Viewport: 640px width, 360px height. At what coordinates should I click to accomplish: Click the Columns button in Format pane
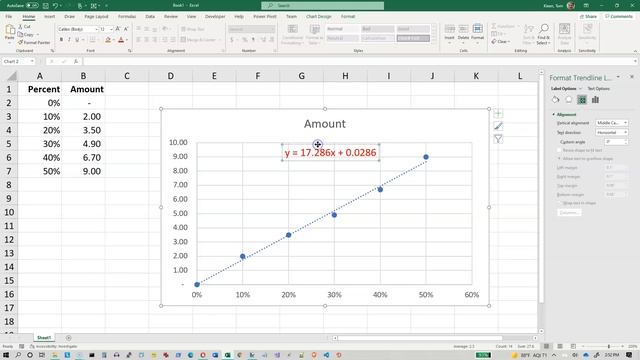pos(569,213)
